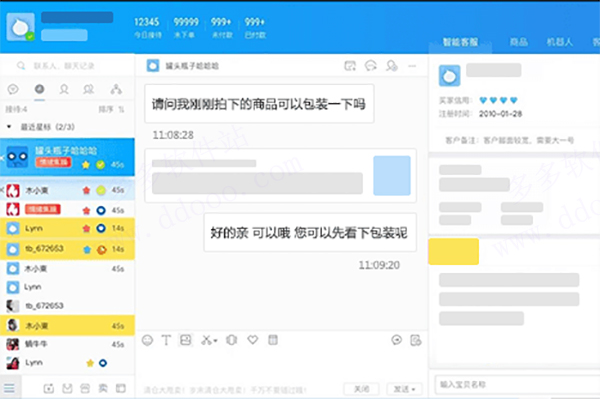Click the heart favorite icon in toolbar
This screenshot has height=399, width=600.
pos(253,340)
